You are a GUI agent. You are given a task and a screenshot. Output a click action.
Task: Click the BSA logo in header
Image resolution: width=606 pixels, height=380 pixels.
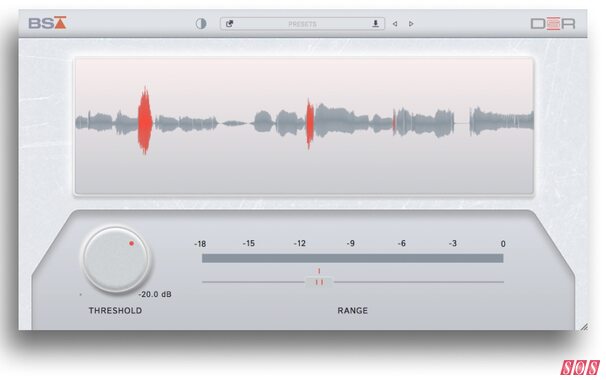[x=48, y=23]
